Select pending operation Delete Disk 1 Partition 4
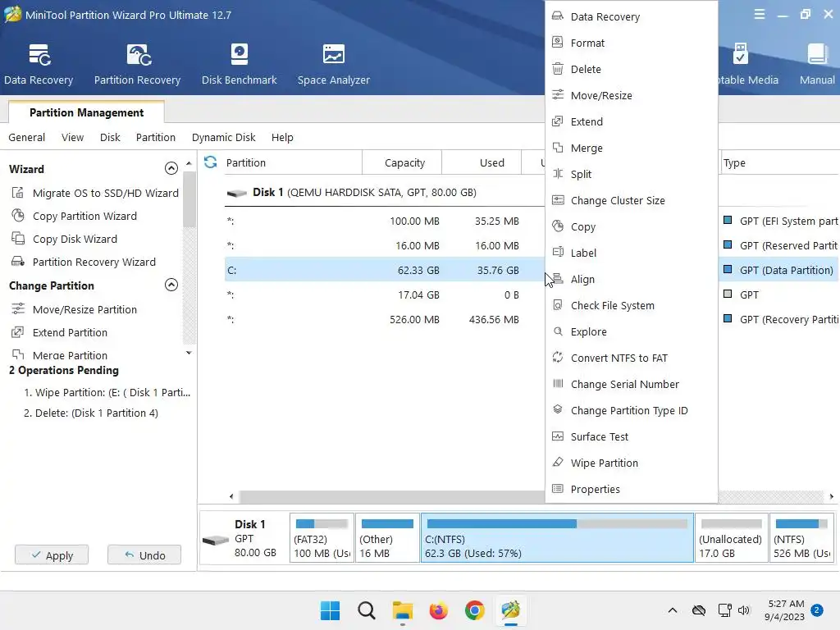The image size is (840, 630). pyautogui.click(x=91, y=413)
